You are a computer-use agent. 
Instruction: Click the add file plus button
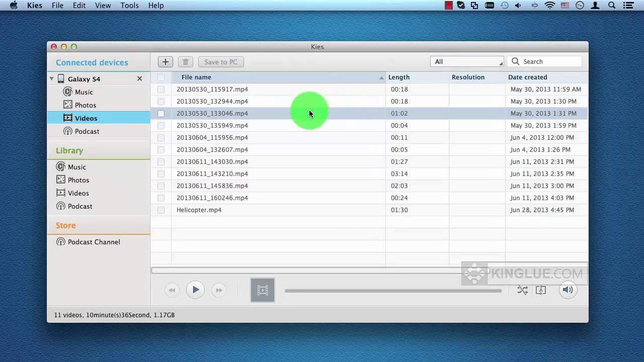coord(165,62)
